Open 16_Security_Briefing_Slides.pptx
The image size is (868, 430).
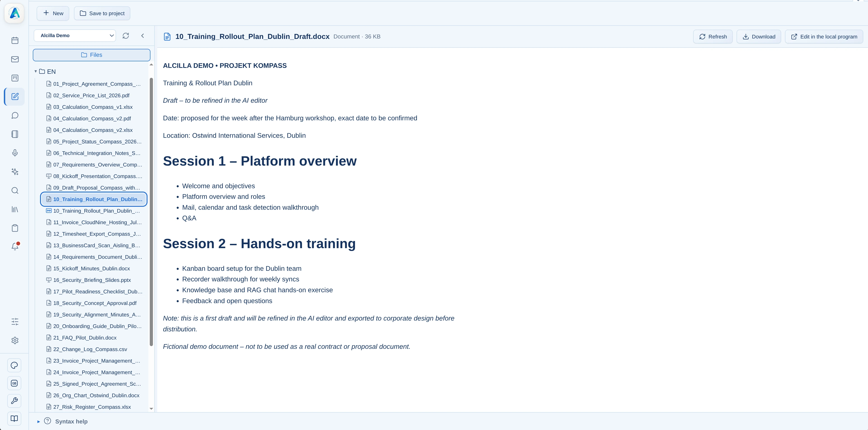[x=94, y=280]
